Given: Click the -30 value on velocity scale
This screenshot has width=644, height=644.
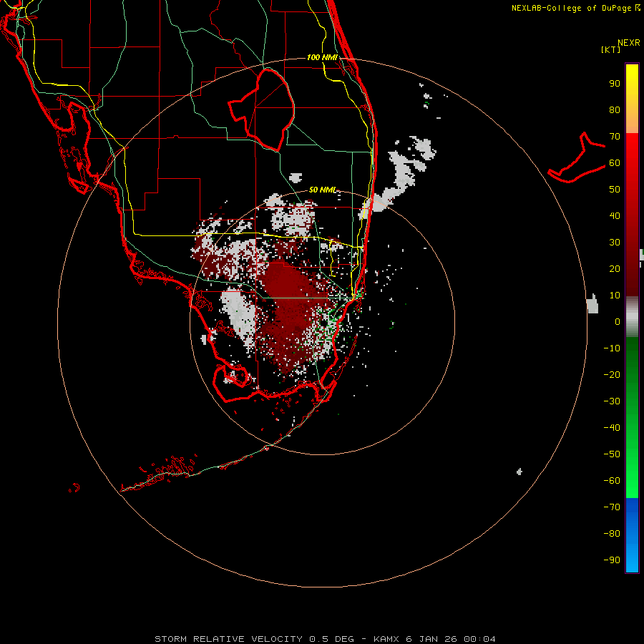Looking at the screenshot, I should coord(612,401).
